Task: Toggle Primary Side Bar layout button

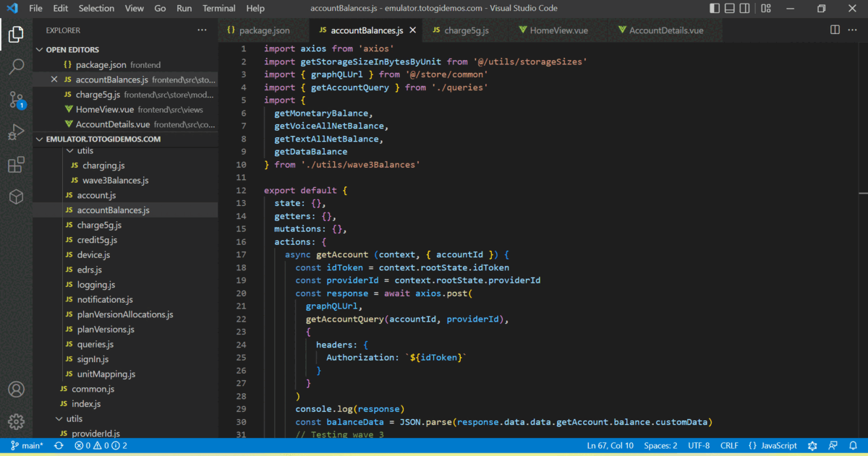Action: [715, 9]
